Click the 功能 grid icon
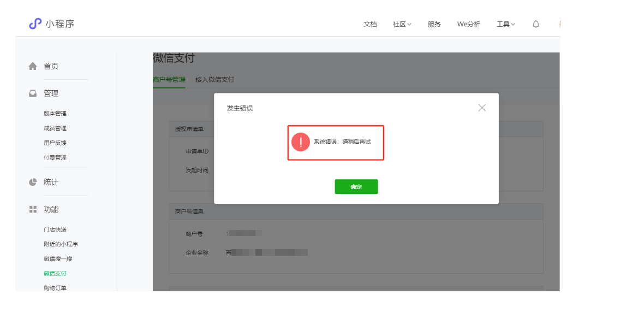644x335 pixels. click(33, 209)
